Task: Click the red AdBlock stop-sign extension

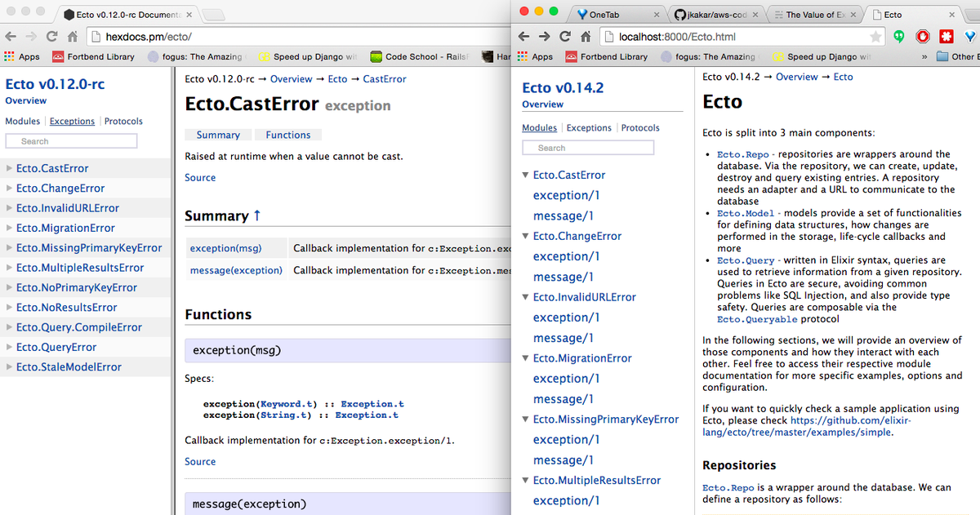Action: pos(923,37)
